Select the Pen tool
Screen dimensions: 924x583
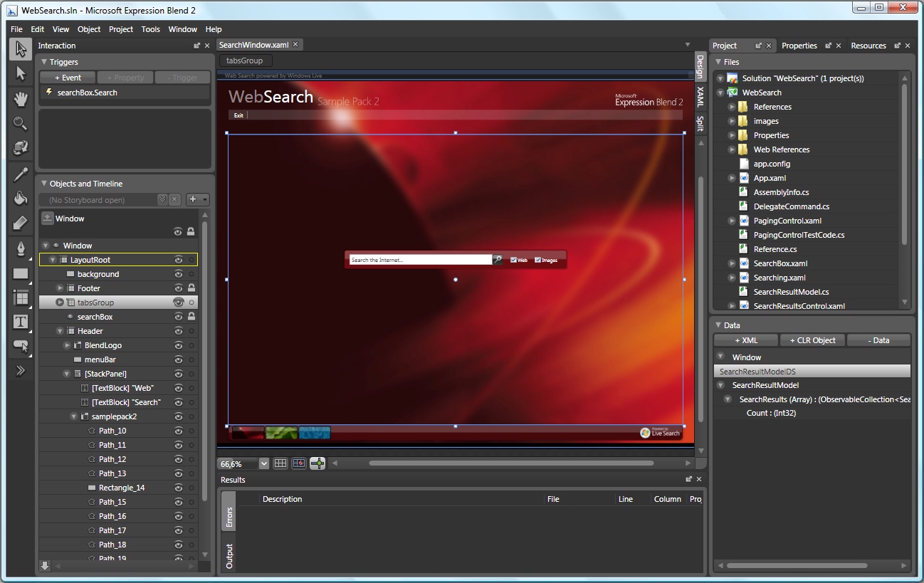click(x=21, y=248)
